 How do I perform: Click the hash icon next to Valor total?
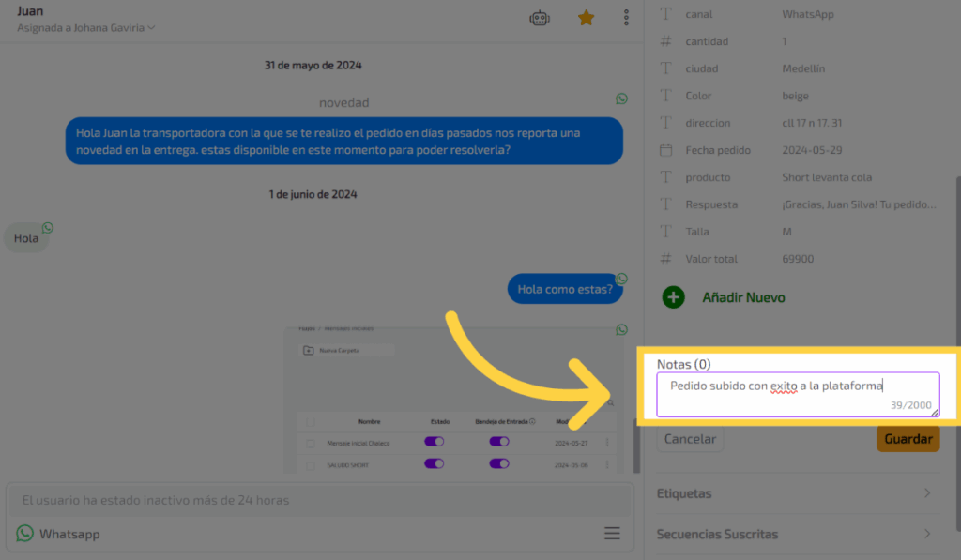[x=666, y=259]
